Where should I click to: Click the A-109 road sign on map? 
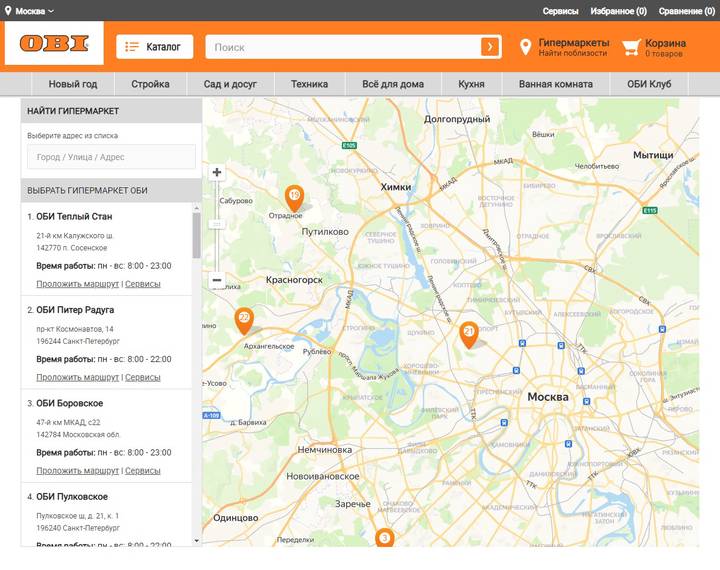(x=212, y=415)
